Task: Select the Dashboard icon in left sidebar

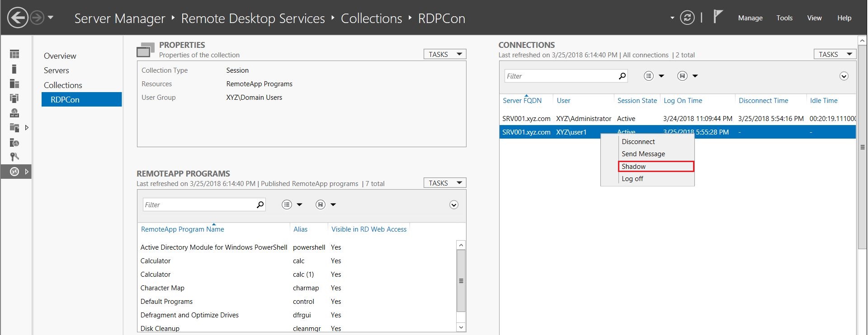Action: point(14,54)
